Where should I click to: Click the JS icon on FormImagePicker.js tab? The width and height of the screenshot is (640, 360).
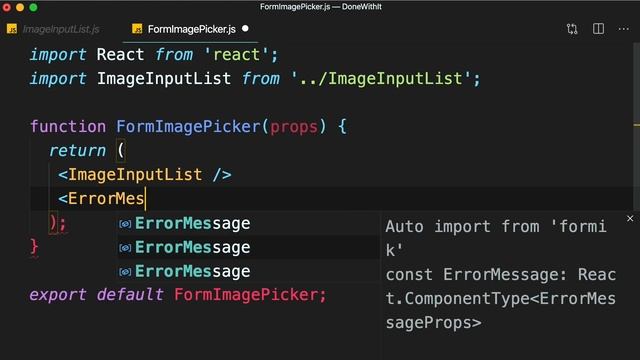click(137, 29)
